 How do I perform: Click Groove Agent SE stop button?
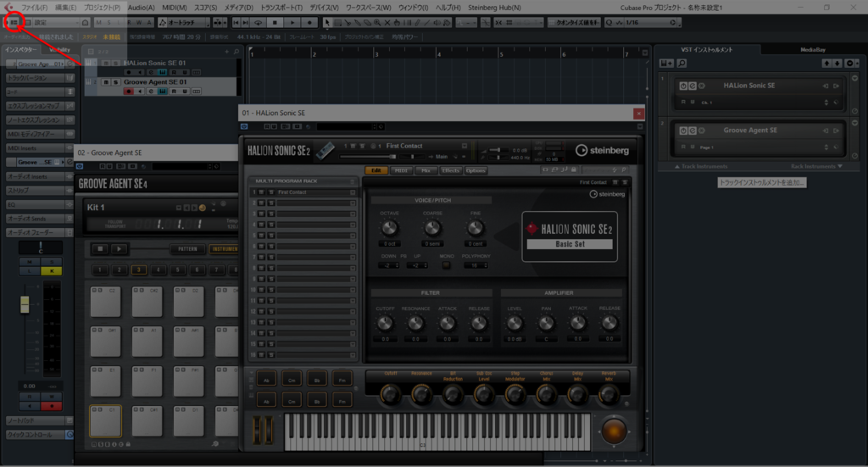pyautogui.click(x=100, y=249)
